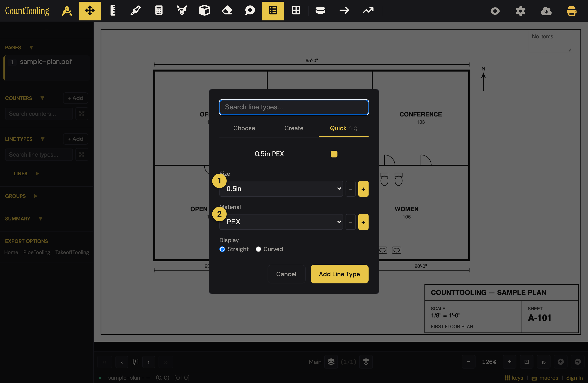Switch to the Quick tab
The width and height of the screenshot is (588, 383).
(x=343, y=128)
